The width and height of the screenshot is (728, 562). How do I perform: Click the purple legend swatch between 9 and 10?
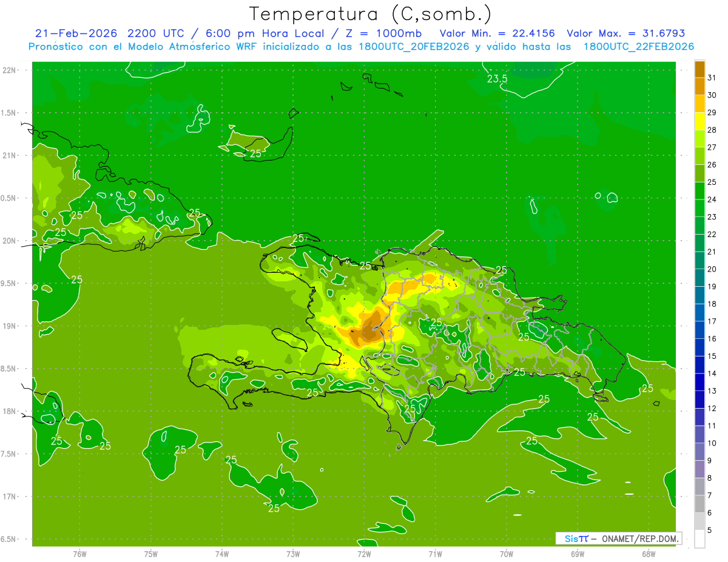(699, 452)
